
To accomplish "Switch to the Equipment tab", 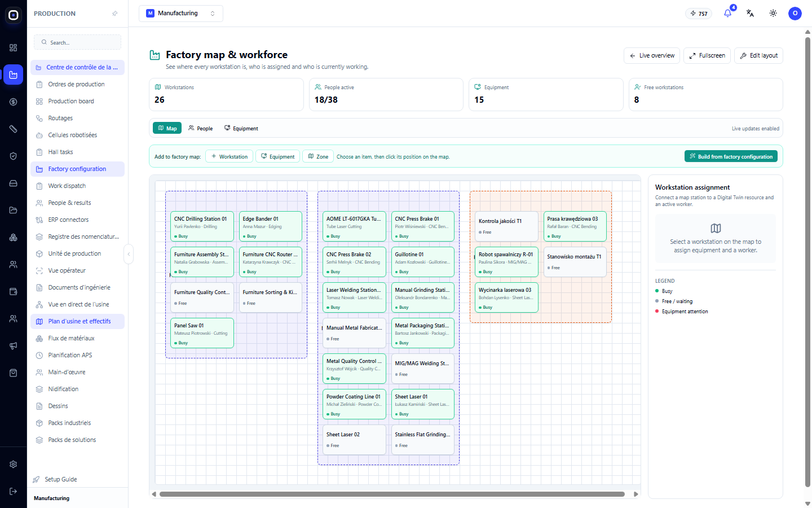I will tap(241, 128).
